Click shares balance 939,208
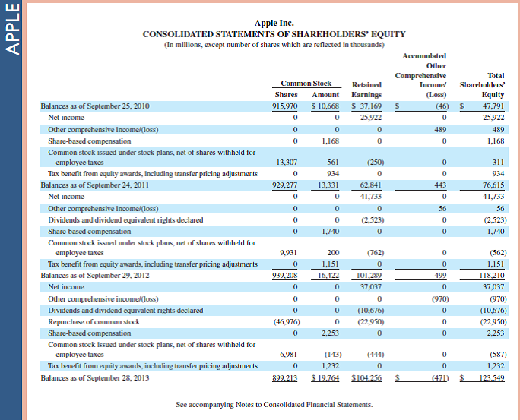520x420 pixels. pos(285,275)
